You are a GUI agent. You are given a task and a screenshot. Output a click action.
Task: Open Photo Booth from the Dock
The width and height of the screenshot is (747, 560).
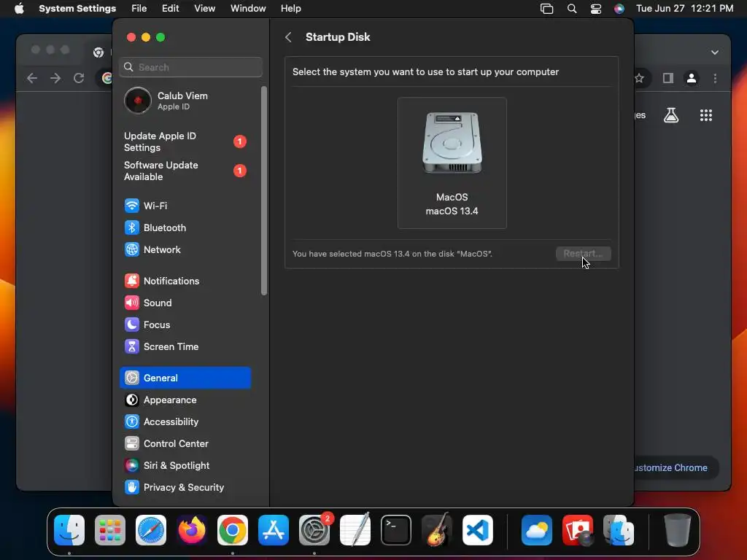coord(578,530)
